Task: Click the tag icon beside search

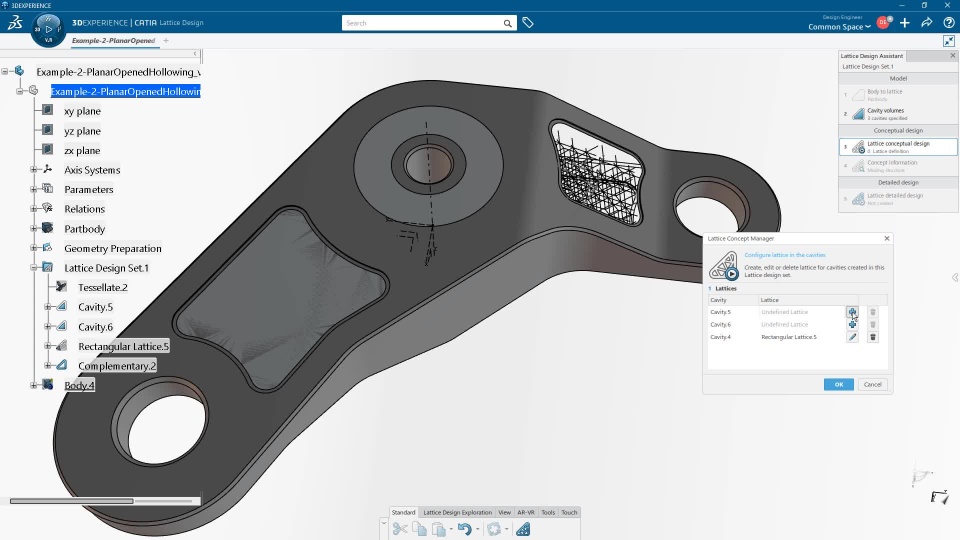Action: [528, 23]
